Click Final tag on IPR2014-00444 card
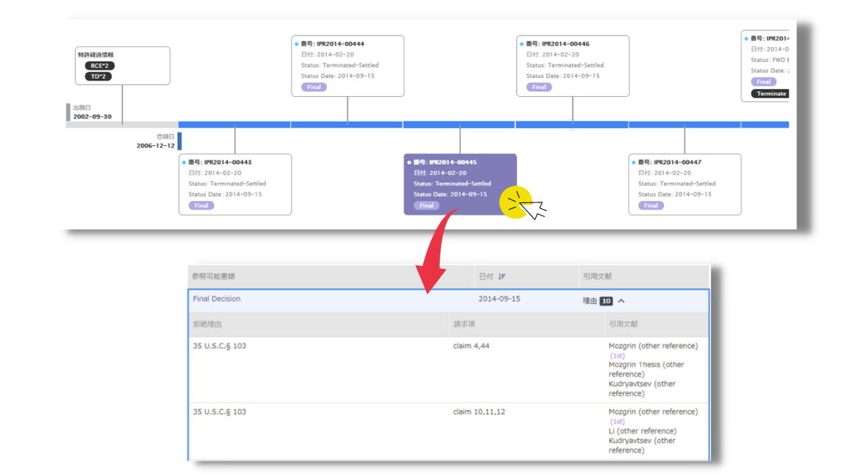Viewport: 868px width, 475px height. 314,87
